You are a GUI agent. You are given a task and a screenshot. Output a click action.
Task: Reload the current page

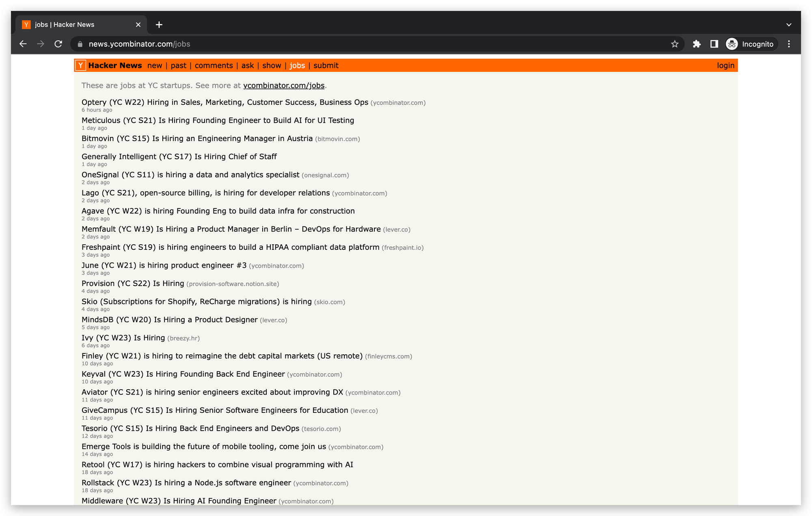pyautogui.click(x=58, y=44)
